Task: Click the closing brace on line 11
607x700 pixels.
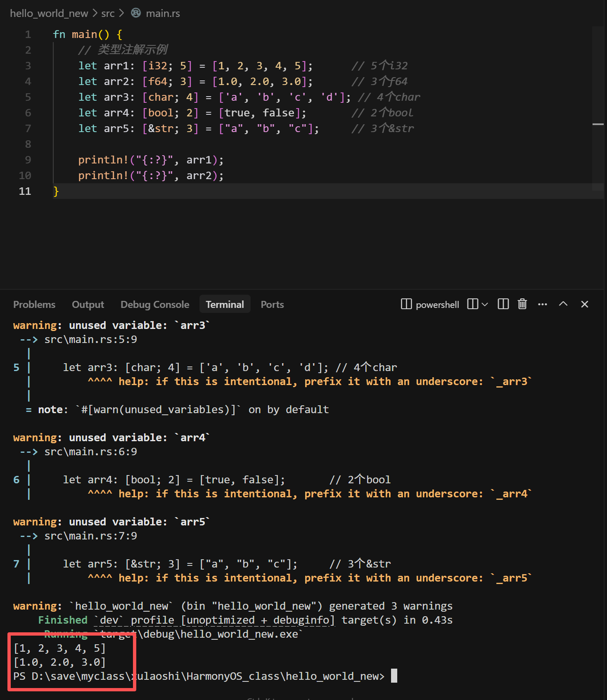Action: [x=56, y=191]
